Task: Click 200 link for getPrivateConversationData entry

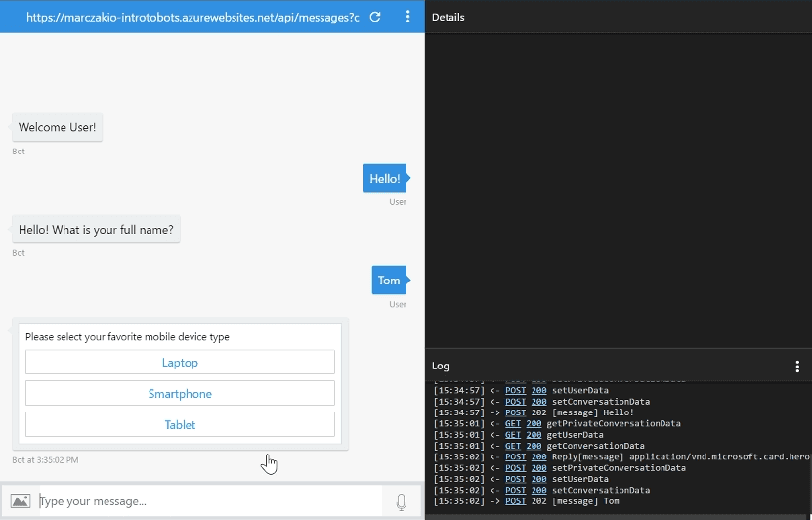Action: pyautogui.click(x=534, y=424)
